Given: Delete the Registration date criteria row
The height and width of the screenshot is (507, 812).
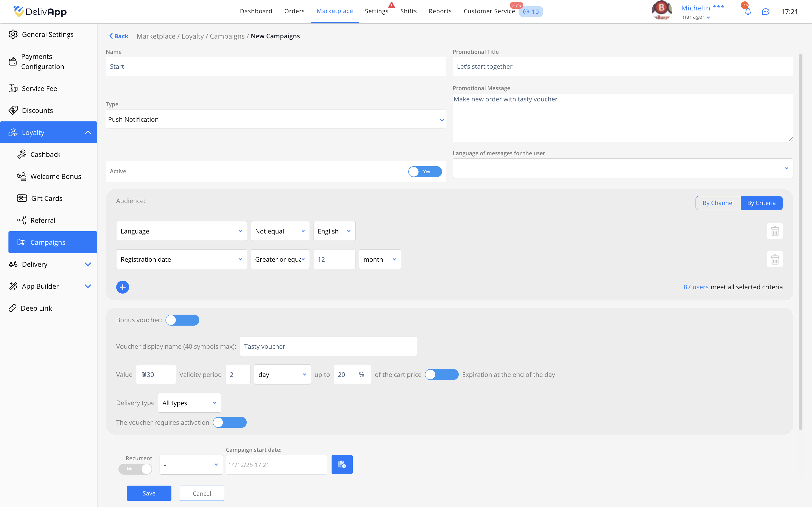Looking at the screenshot, I should 775,259.
